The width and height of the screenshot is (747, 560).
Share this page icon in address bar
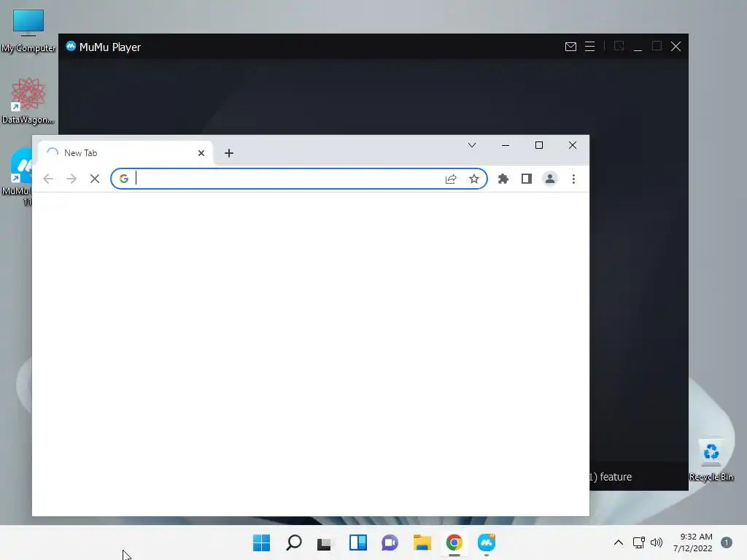pyautogui.click(x=451, y=179)
